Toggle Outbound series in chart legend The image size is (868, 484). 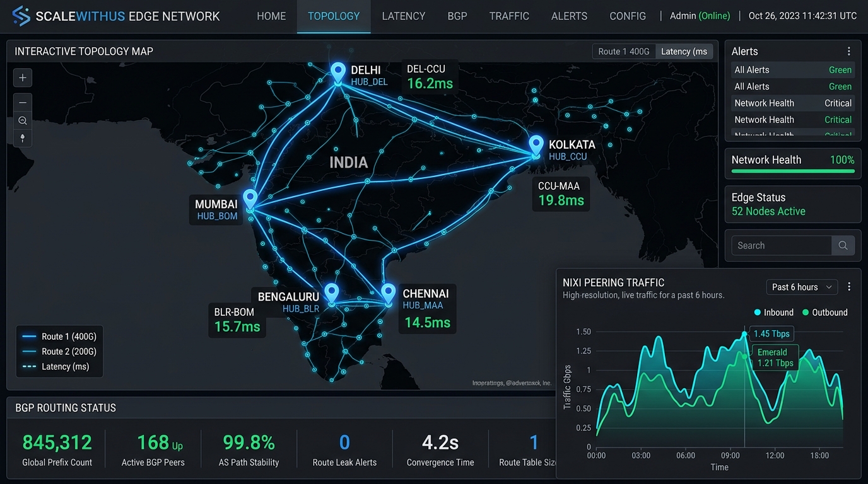(x=824, y=313)
